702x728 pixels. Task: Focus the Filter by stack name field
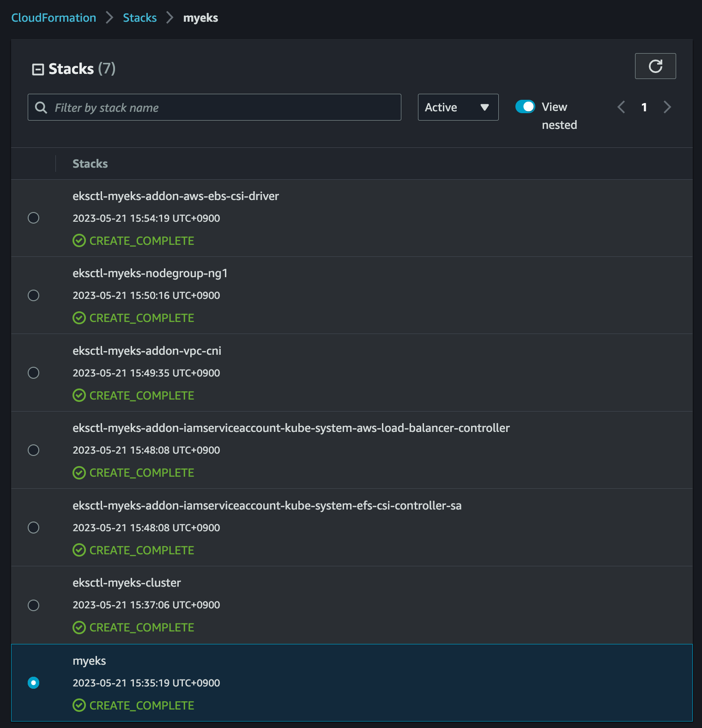pos(214,107)
